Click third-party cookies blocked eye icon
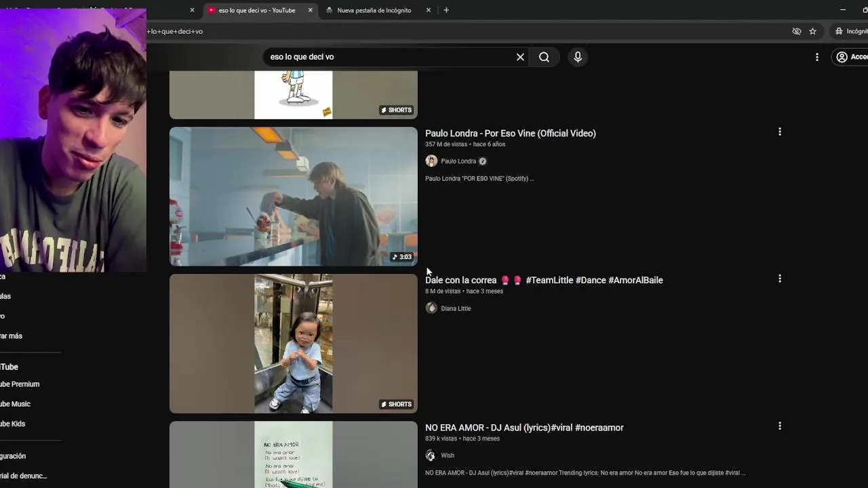The height and width of the screenshot is (488, 868). [x=797, y=31]
